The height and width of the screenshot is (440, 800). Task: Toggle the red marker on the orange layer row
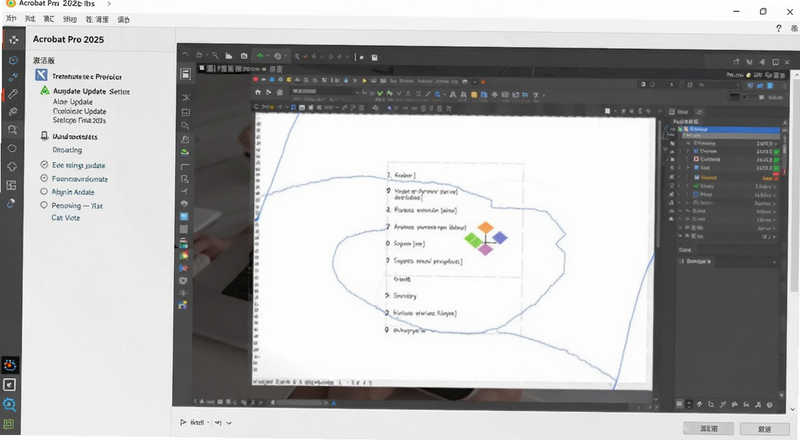tap(776, 177)
